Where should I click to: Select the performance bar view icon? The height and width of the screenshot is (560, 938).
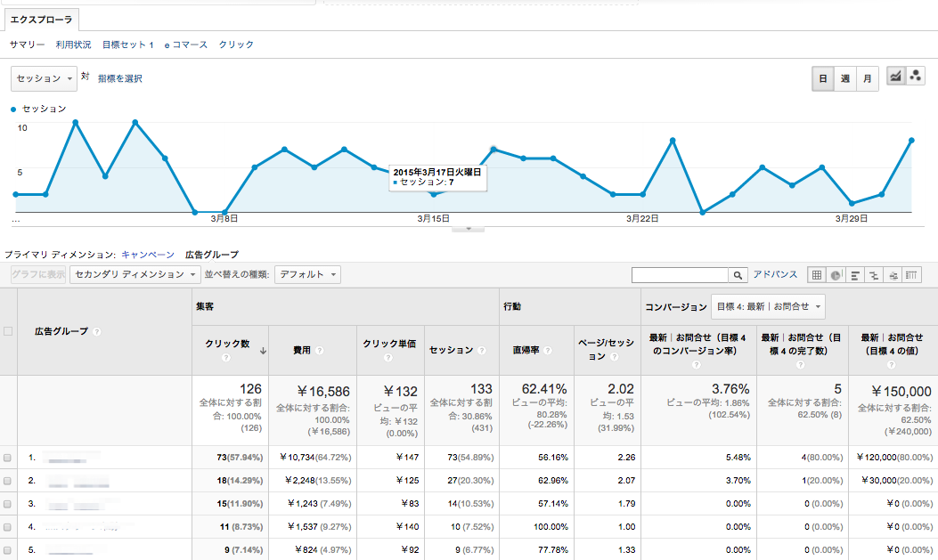coord(855,275)
